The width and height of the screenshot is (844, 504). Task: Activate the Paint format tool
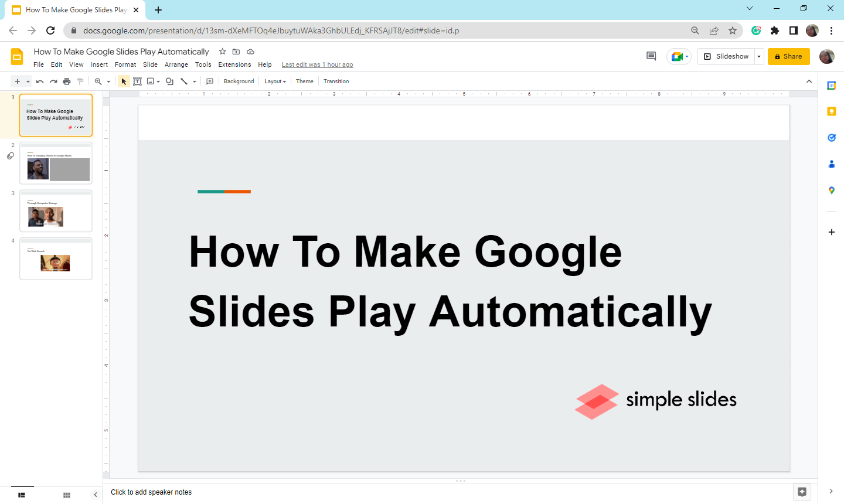pyautogui.click(x=81, y=81)
